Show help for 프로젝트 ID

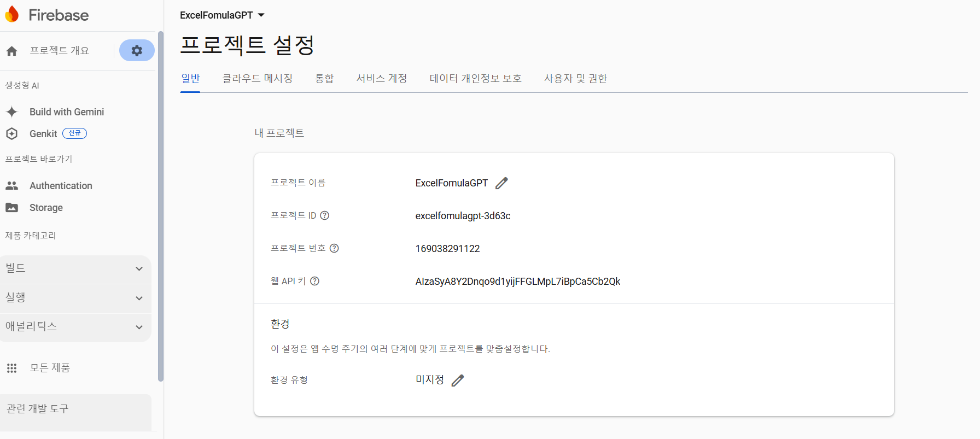(324, 215)
